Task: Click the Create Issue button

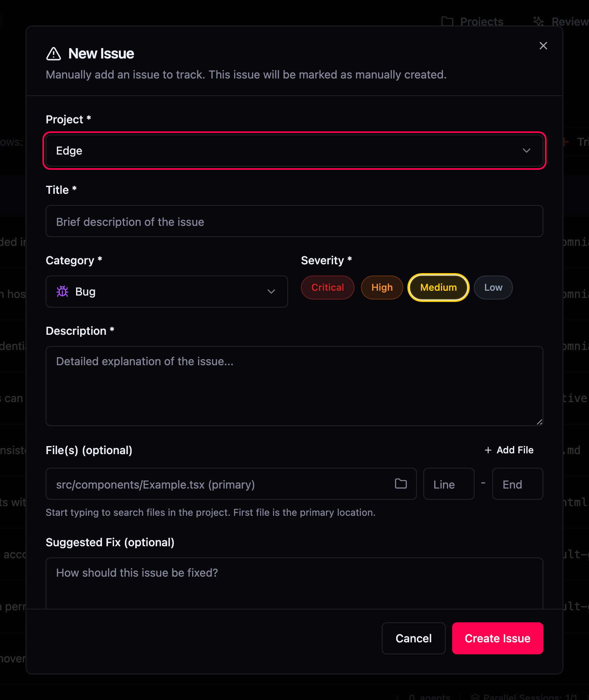Action: (497, 638)
